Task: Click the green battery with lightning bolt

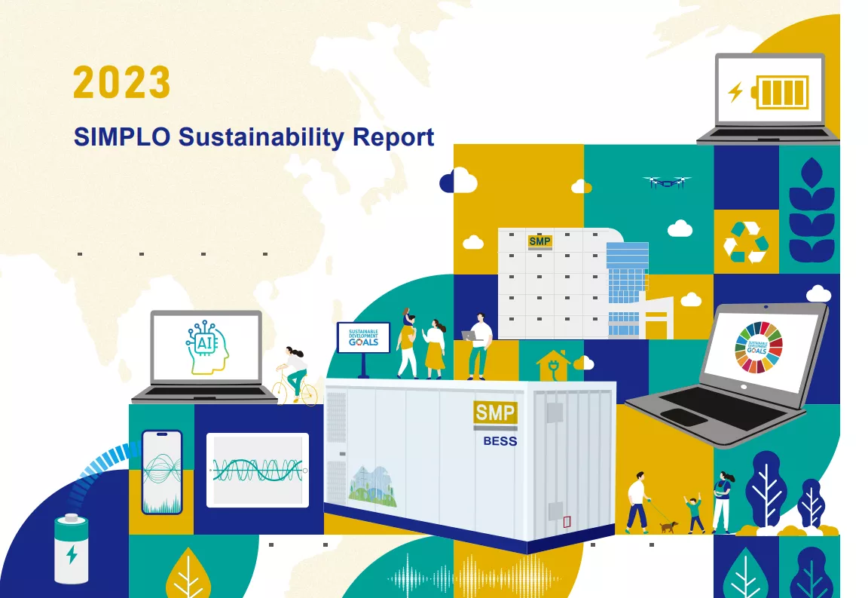Action: coord(72,549)
